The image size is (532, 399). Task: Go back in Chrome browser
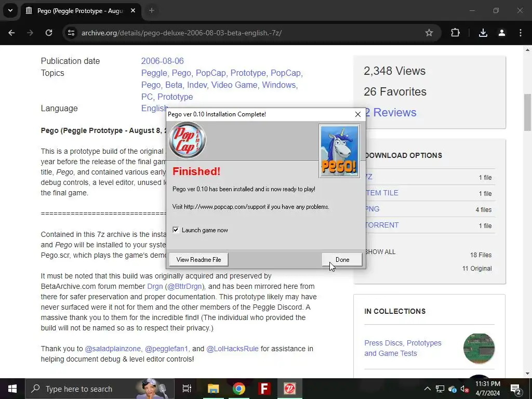[x=11, y=33]
